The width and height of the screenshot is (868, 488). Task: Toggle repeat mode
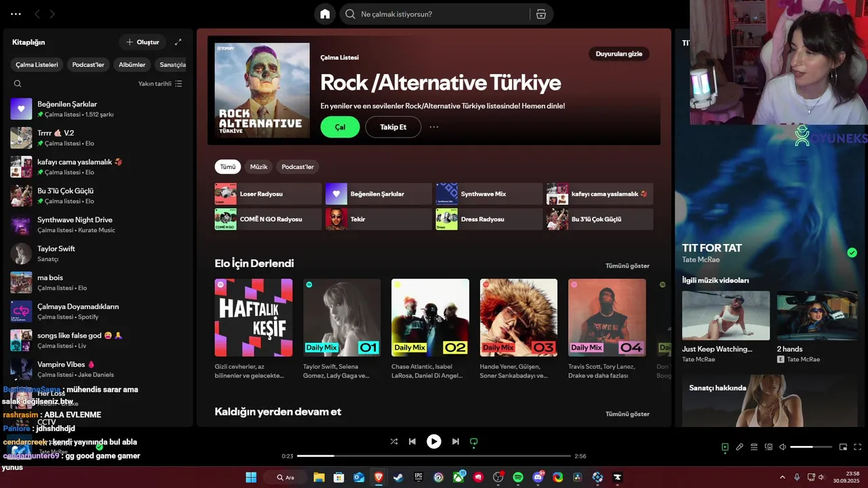(473, 441)
